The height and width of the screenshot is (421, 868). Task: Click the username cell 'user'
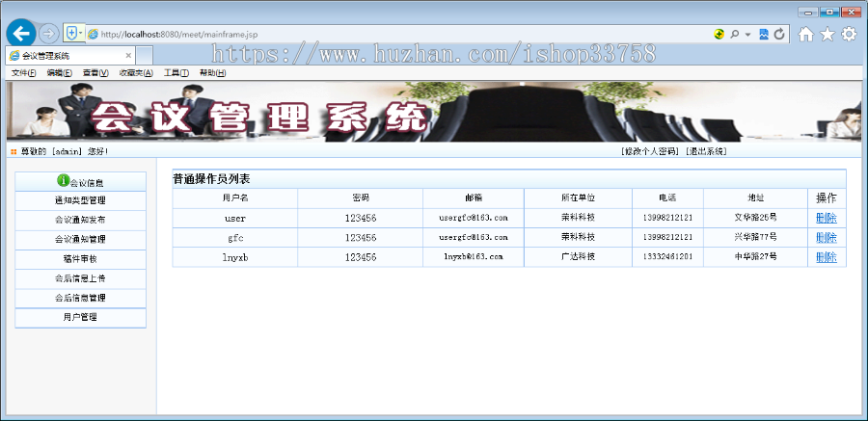click(x=235, y=218)
